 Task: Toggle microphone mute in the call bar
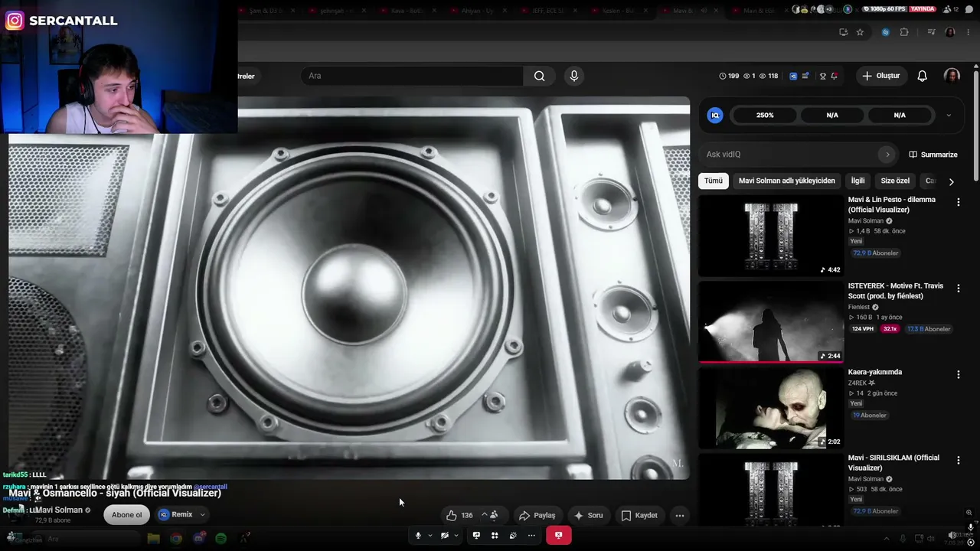pyautogui.click(x=418, y=535)
